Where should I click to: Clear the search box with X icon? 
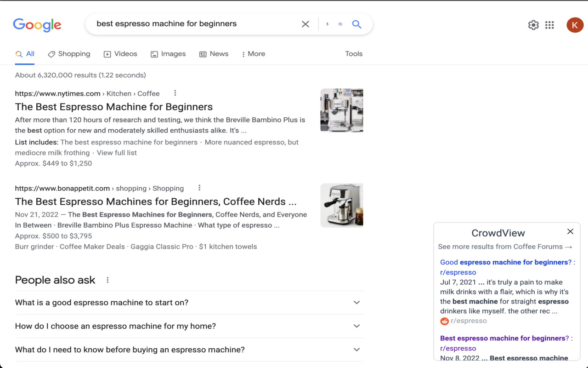pos(305,24)
